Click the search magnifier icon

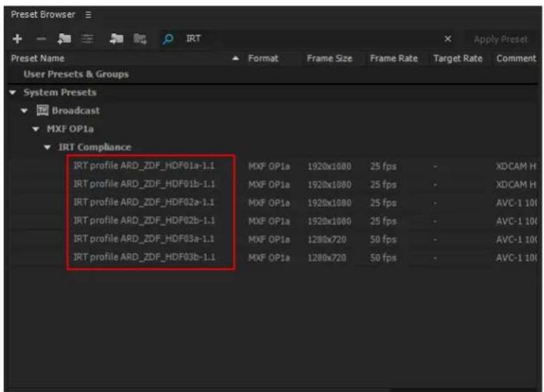point(168,39)
